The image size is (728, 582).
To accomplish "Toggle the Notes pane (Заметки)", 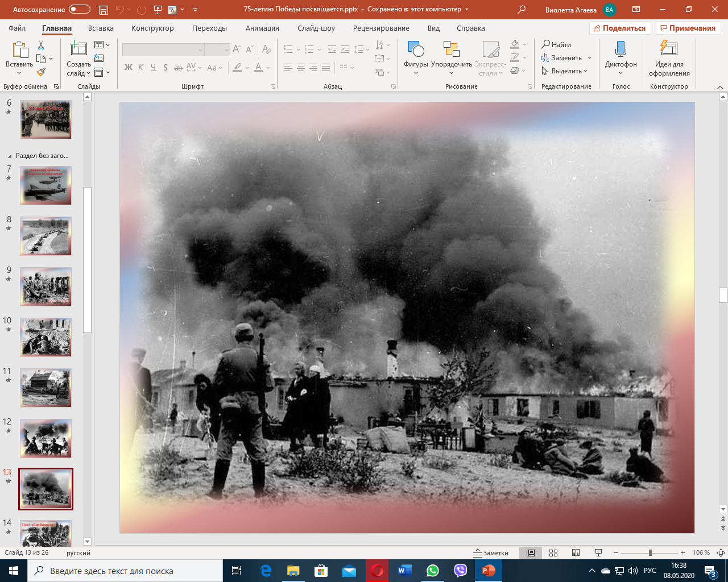I will point(491,553).
